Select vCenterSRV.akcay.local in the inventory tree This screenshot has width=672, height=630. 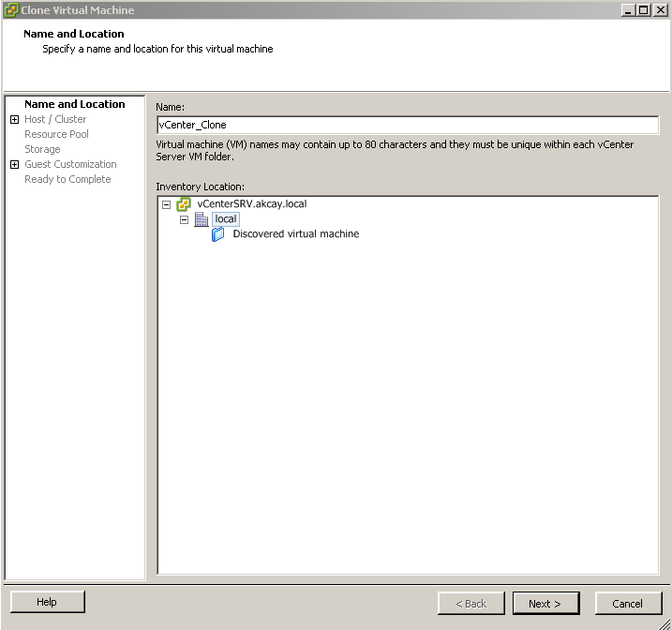pos(251,204)
